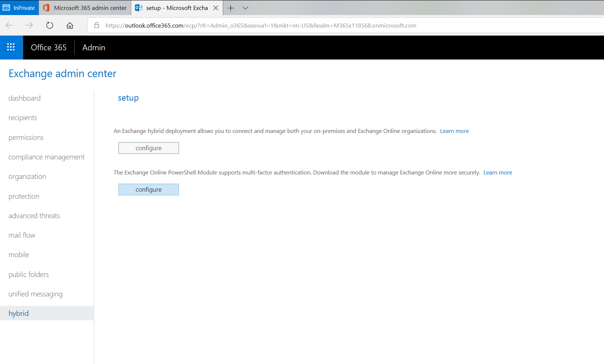
Task: Open Learn more about hybrid deployments
Action: (454, 131)
